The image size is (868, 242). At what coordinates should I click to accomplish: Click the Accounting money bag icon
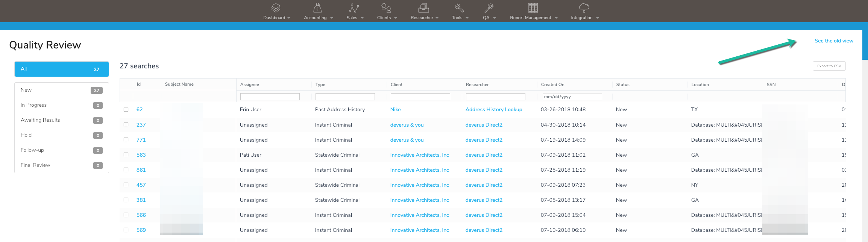click(318, 8)
